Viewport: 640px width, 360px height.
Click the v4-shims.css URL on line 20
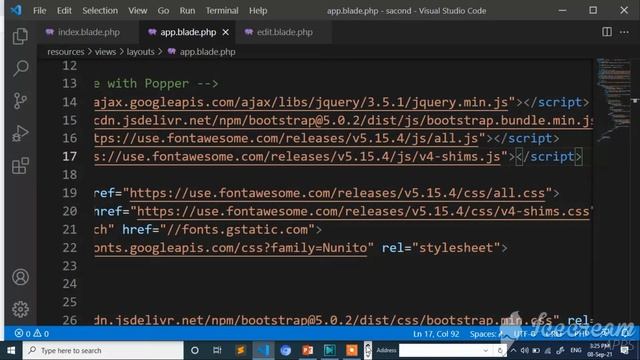[x=363, y=211]
